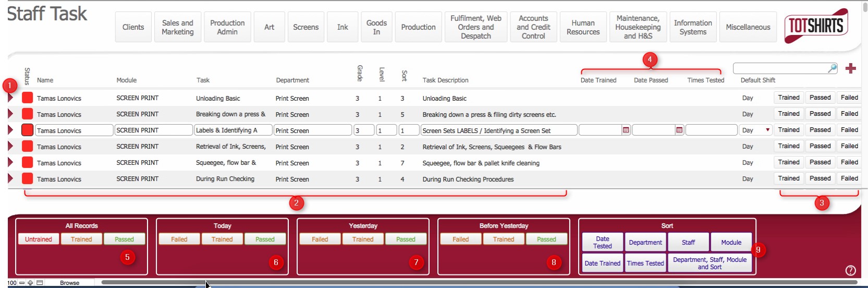This screenshot has height=288, width=868.
Task: Expand the Unloading Basic row arrow
Action: click(10, 98)
